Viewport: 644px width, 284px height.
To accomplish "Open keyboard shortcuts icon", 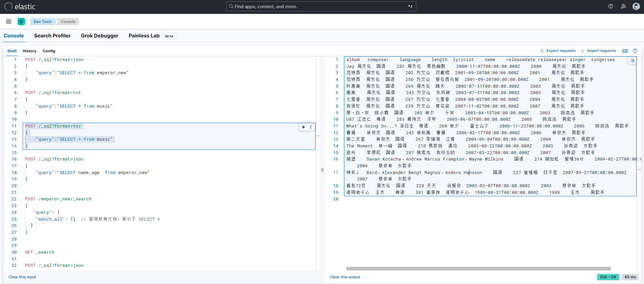I will 625,51.
